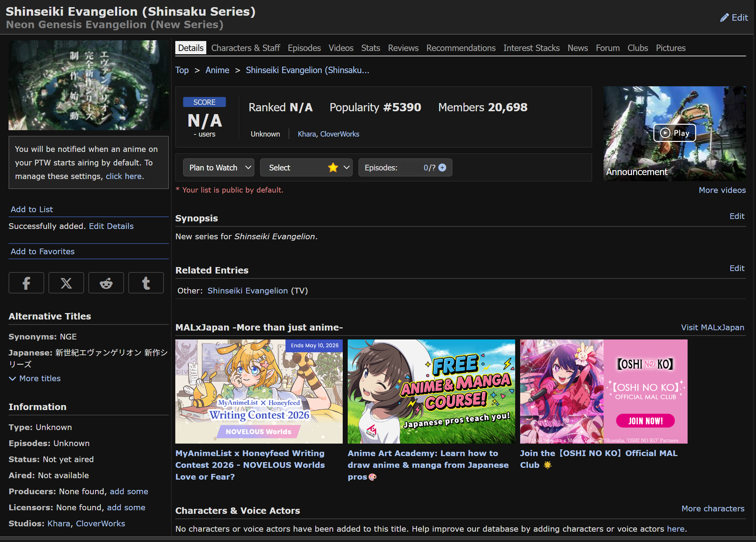The width and height of the screenshot is (756, 542).
Task: Share via X (Twitter) icon
Action: click(x=66, y=283)
